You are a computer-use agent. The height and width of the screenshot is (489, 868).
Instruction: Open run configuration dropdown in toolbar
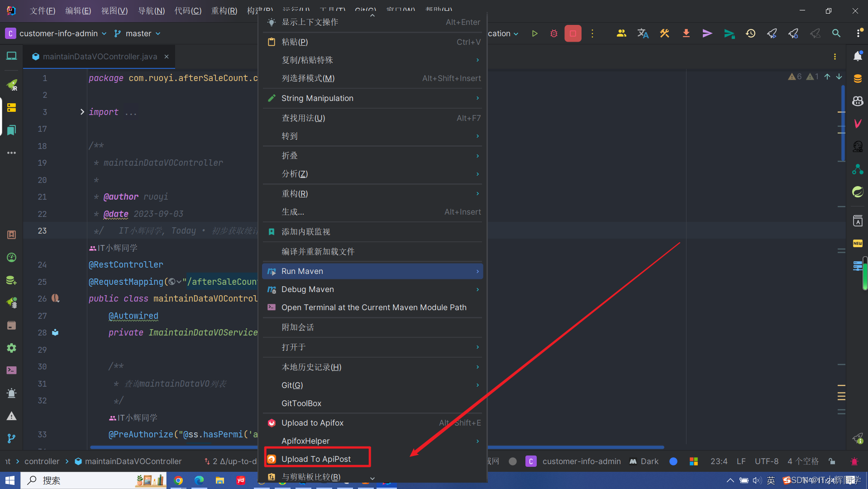tap(503, 34)
